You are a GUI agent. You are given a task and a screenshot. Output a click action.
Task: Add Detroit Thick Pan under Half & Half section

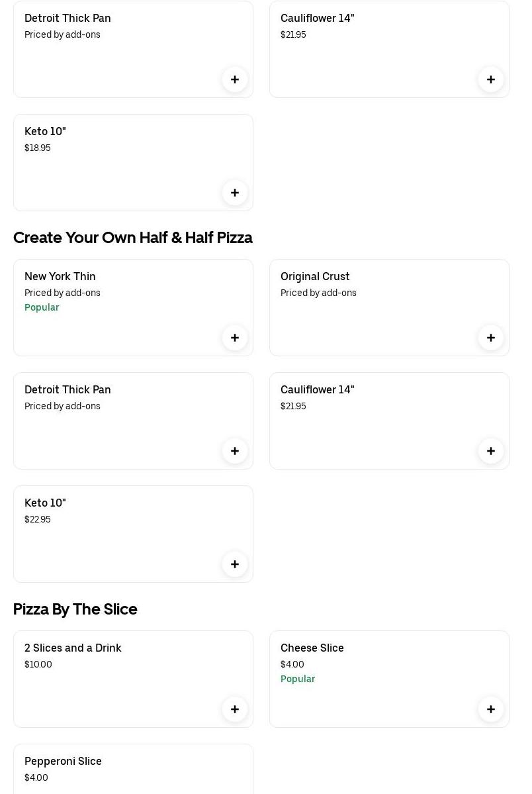[x=235, y=451]
